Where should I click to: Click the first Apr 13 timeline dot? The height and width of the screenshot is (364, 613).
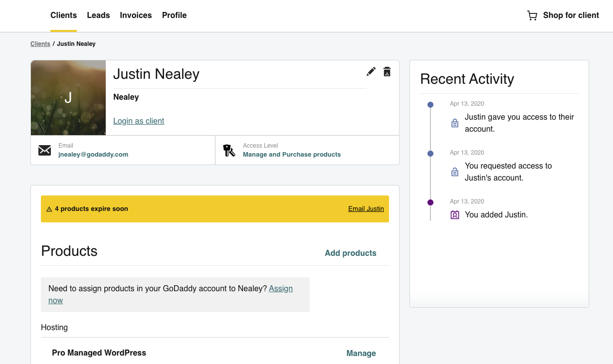point(430,105)
